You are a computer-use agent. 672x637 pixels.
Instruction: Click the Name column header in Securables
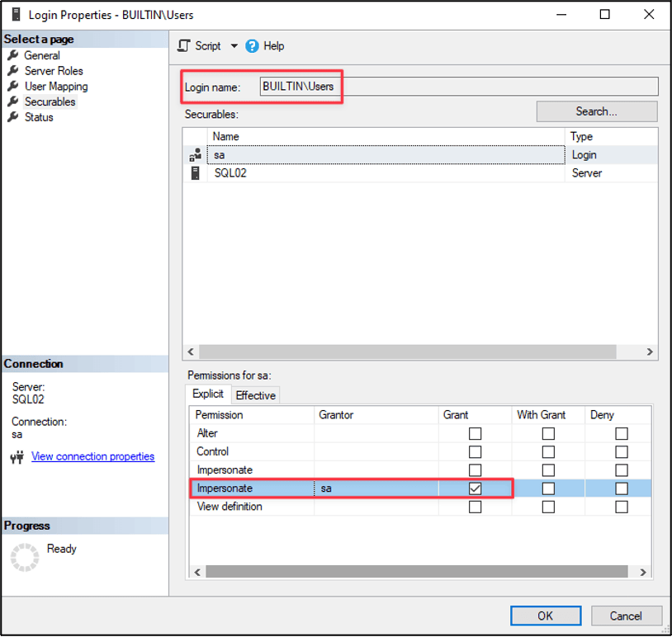tap(386, 137)
